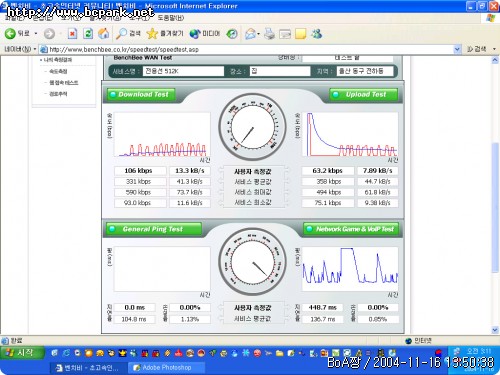
Task: Open the Home page icon
Action: point(104,33)
